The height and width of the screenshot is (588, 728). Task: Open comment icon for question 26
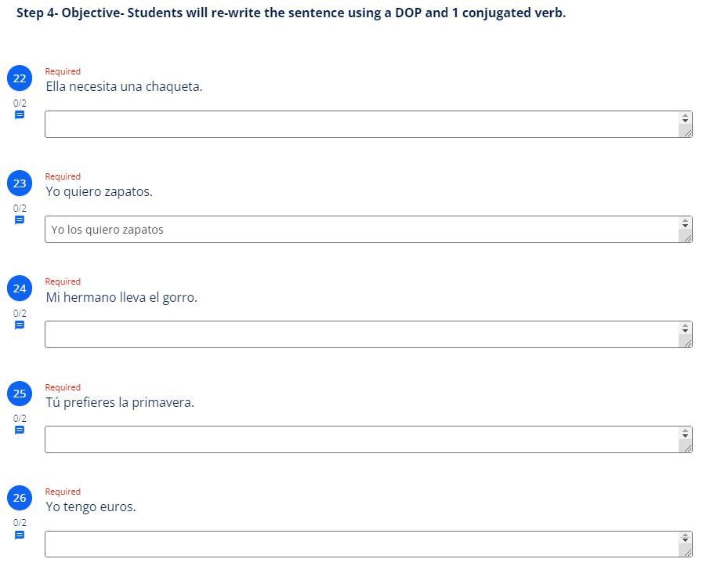point(20,535)
